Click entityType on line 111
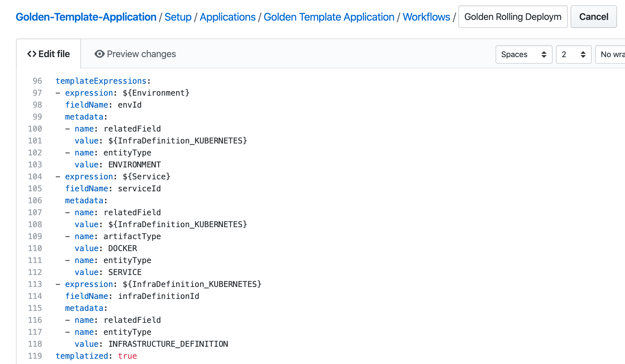This screenshot has height=364, width=625. (127, 260)
